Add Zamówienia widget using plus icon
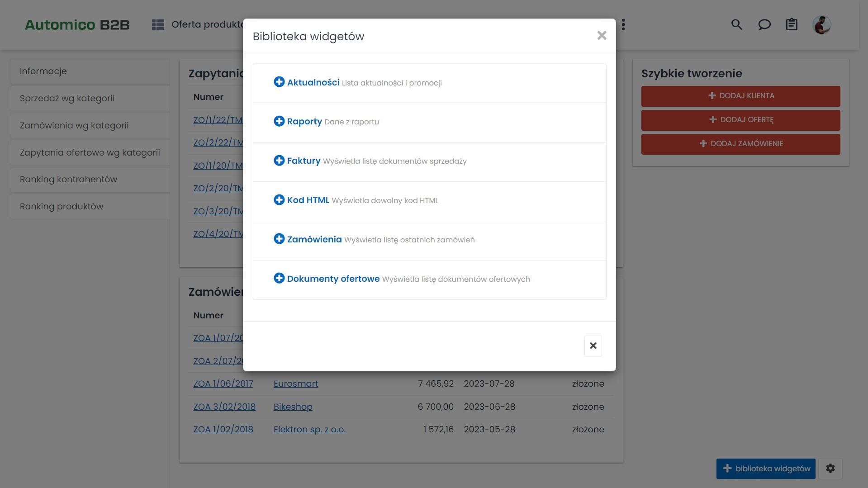The image size is (868, 488). click(x=279, y=239)
